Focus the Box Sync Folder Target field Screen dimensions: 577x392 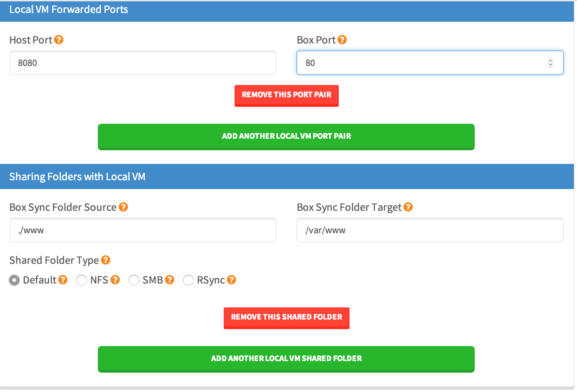point(430,230)
